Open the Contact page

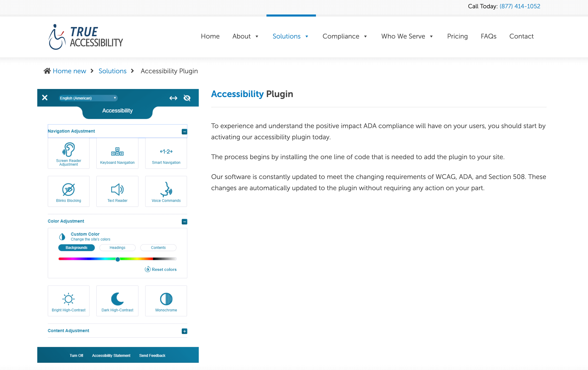click(x=521, y=36)
